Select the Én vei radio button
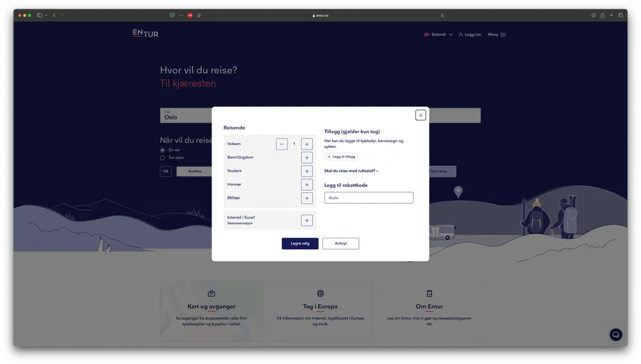 [162, 150]
